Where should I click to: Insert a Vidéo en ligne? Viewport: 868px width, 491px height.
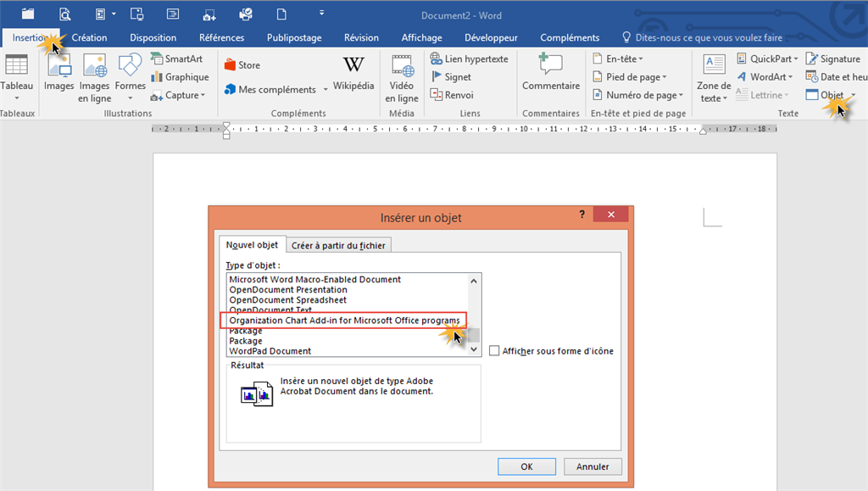[x=401, y=78]
